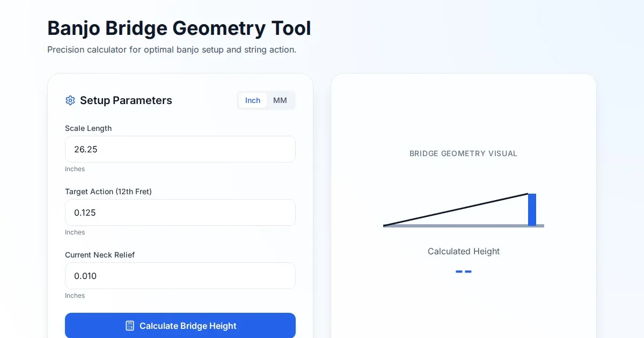Click the Bridge Geometry Visual caption
Screen dimensions: 644x338
[x=464, y=153]
